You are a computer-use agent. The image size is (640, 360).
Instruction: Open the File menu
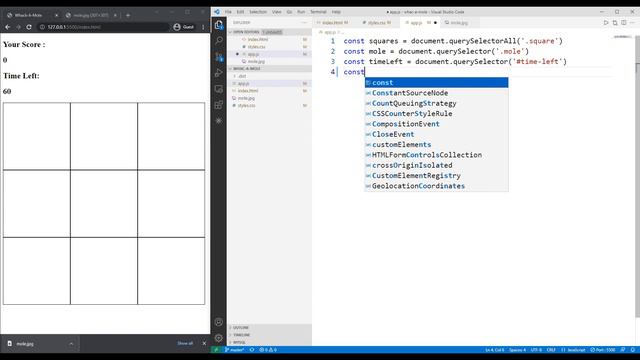click(x=228, y=12)
